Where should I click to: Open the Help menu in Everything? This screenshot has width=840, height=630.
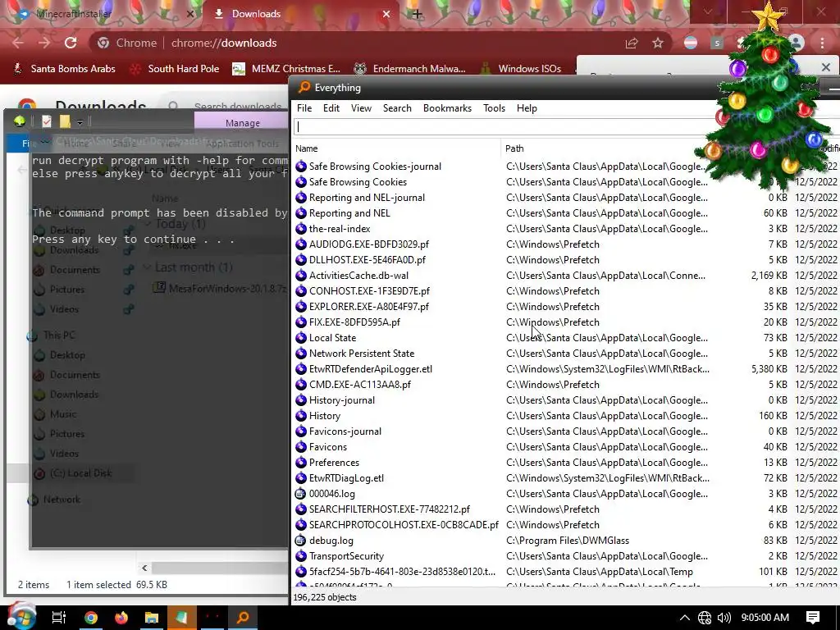tap(527, 108)
